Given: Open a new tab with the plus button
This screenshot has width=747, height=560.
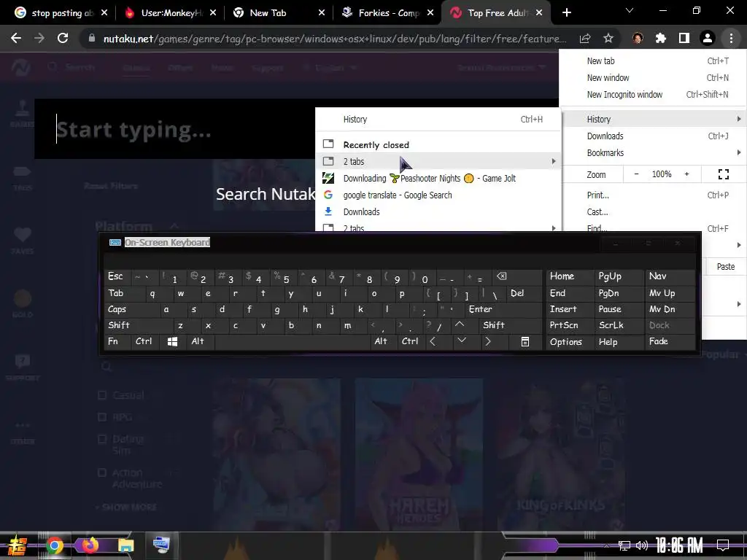Looking at the screenshot, I should 566,13.
